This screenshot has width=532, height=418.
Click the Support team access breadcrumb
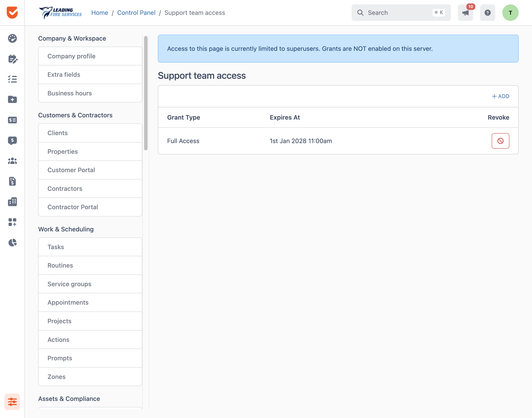[195, 13]
